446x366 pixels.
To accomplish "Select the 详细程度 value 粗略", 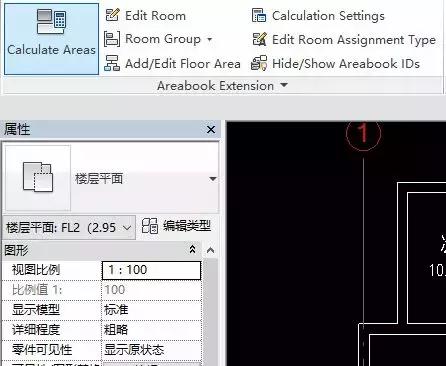I will [151, 330].
